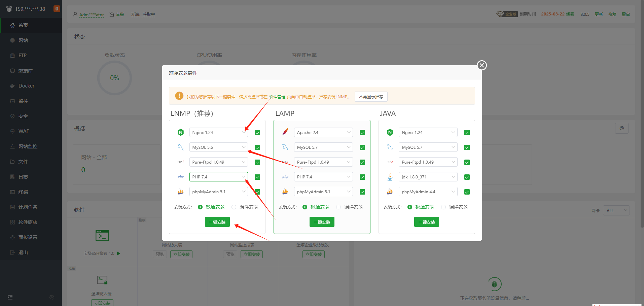Click the warning icon in the notice bar
The width and height of the screenshot is (644, 306).
coord(179,96)
